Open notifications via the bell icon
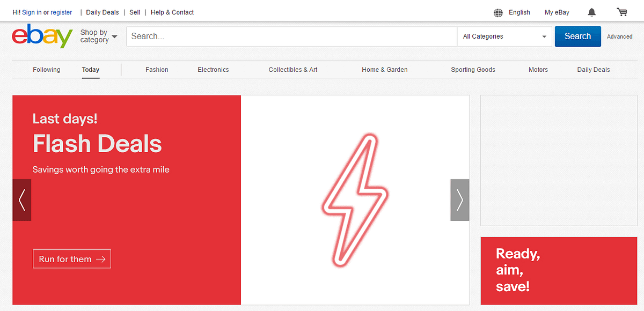 click(591, 12)
